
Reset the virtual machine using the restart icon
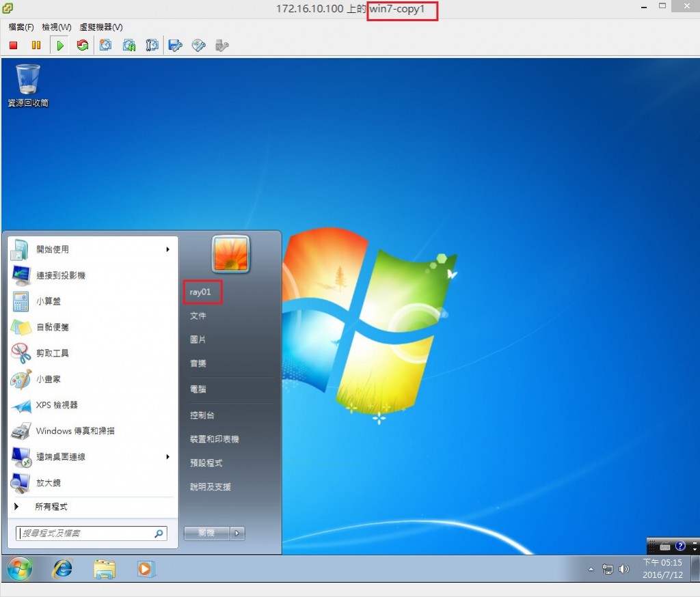(82, 45)
